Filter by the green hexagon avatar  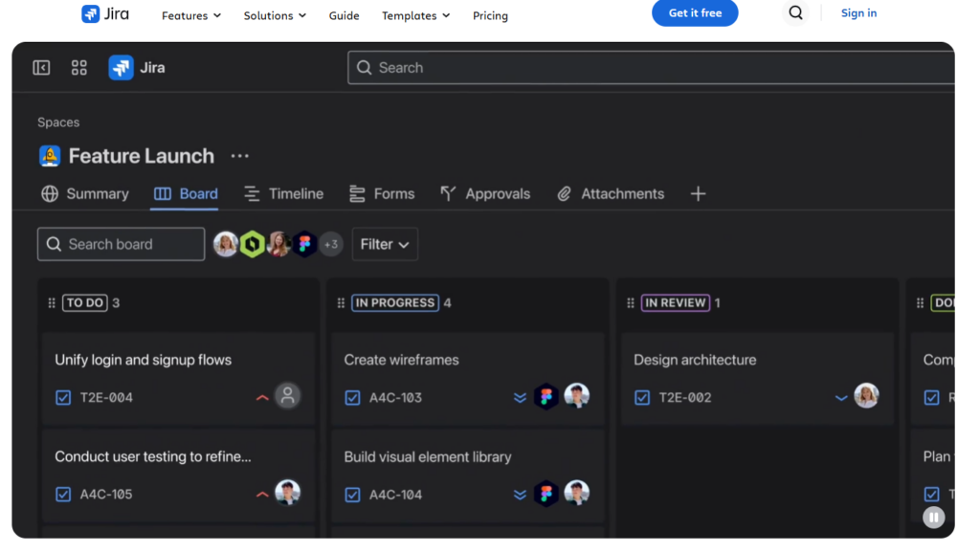tap(252, 244)
